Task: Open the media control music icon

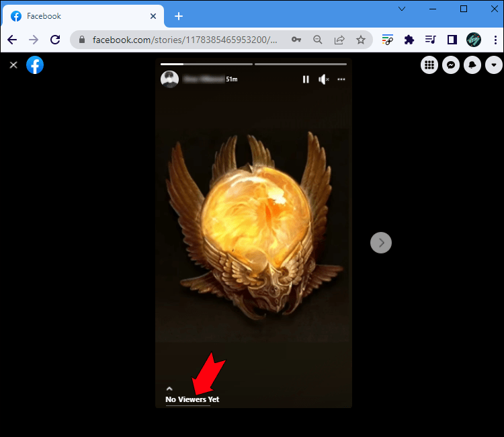Action: tap(431, 40)
